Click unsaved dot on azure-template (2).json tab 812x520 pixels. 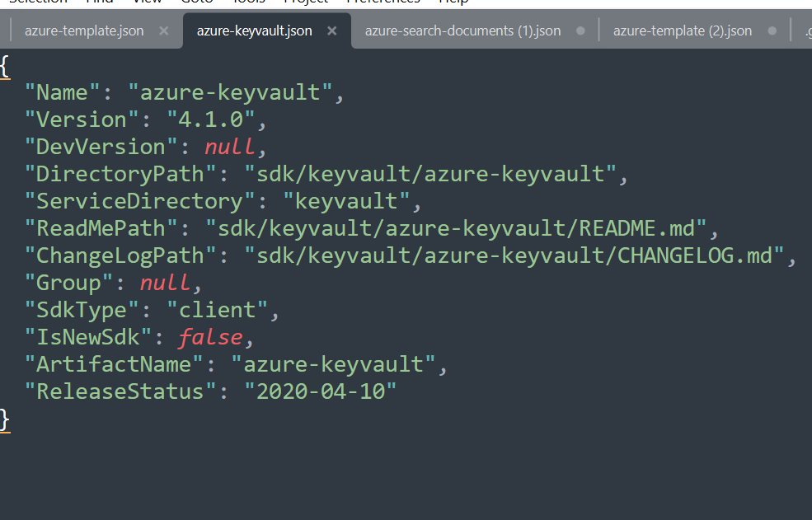point(772,30)
